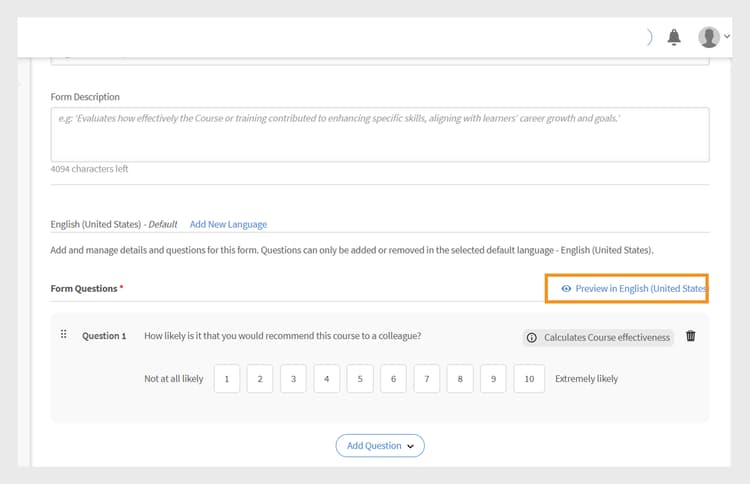Screen dimensions: 750x484
Task: Open the notifications bell icon
Action: click(674, 37)
